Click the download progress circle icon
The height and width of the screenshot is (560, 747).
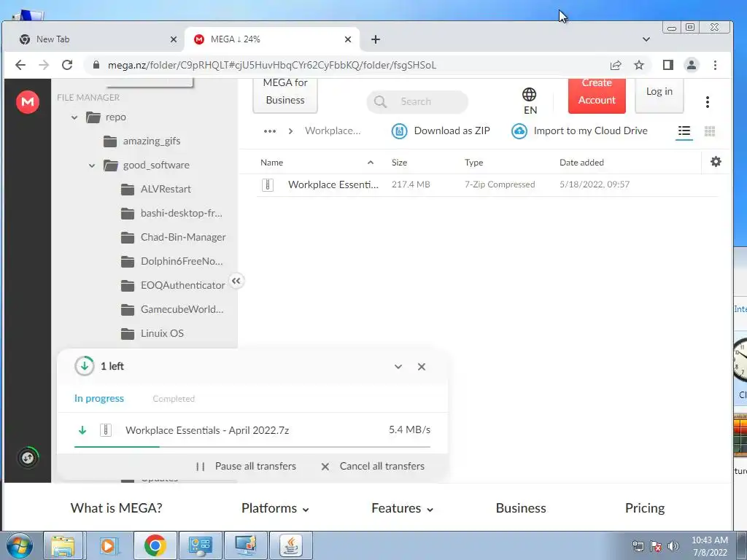coord(85,366)
